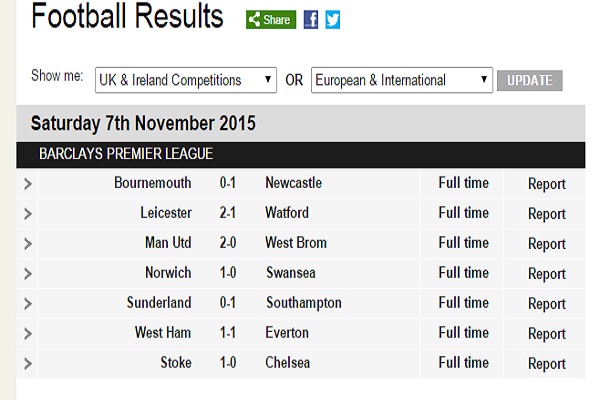Select the Barclays Premier League header
Screen dimensions: 600x400
(301, 155)
